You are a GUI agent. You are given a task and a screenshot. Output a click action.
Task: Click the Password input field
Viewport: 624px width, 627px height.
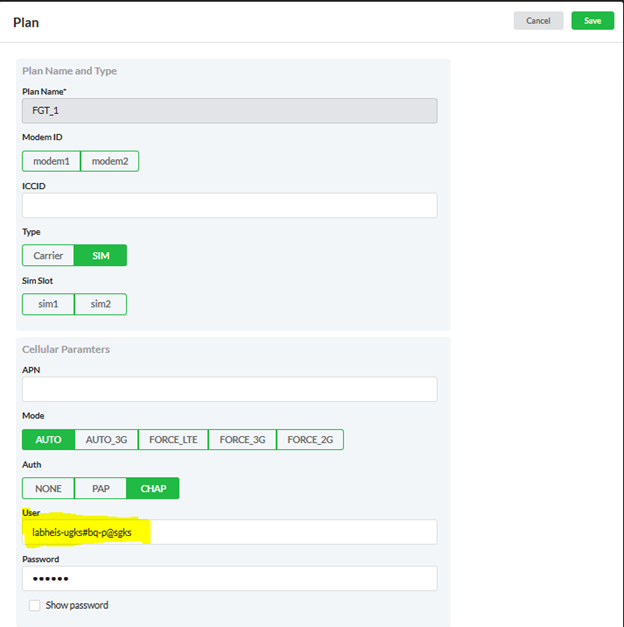[x=229, y=579]
